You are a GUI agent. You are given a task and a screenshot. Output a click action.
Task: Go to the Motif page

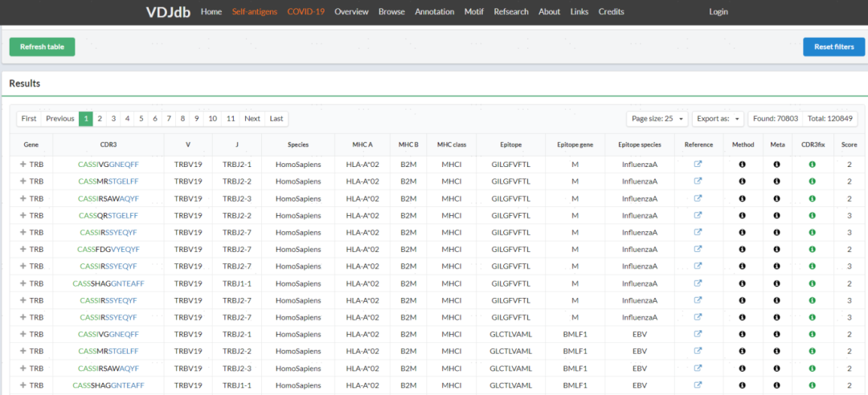click(470, 12)
